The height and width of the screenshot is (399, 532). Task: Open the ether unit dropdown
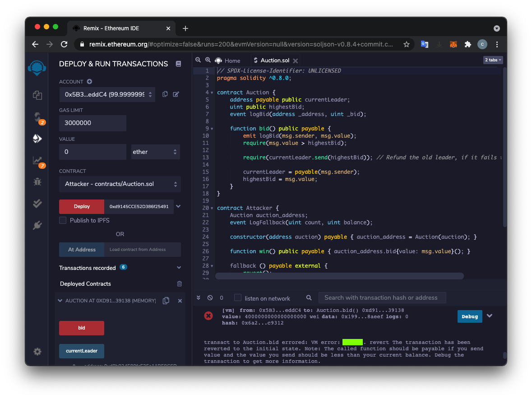[x=155, y=152]
